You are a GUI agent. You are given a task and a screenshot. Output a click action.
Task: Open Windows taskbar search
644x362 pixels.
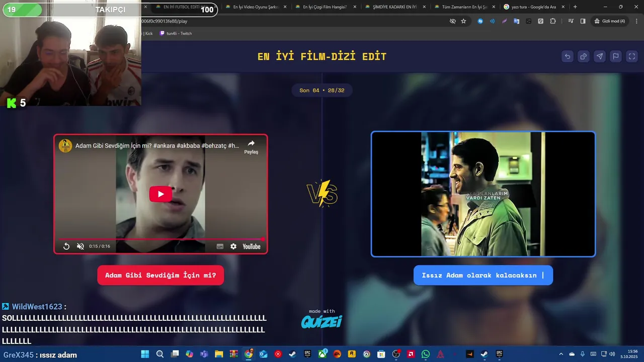(x=160, y=354)
